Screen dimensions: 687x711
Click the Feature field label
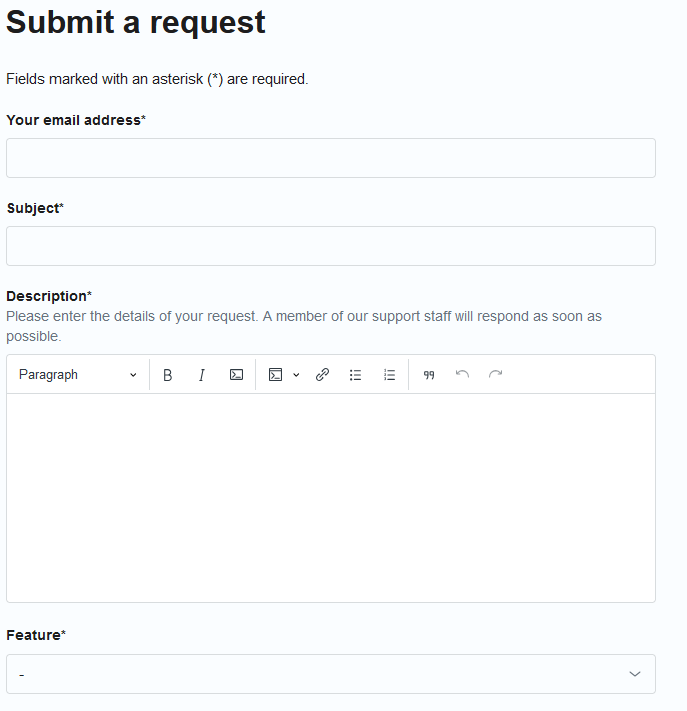tap(33, 635)
